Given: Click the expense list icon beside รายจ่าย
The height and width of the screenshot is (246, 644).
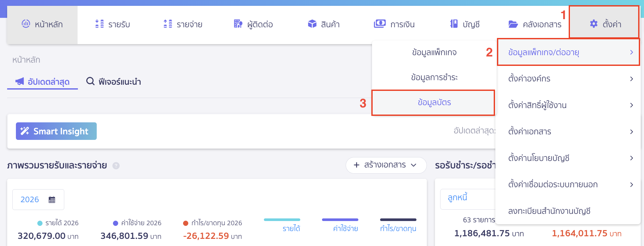Looking at the screenshot, I should tap(168, 24).
